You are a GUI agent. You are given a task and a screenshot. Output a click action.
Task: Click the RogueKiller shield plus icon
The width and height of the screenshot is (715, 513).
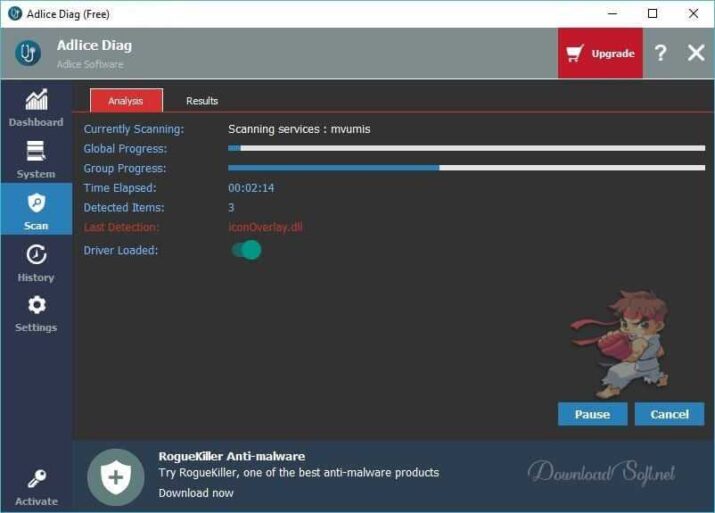pyautogui.click(x=116, y=477)
